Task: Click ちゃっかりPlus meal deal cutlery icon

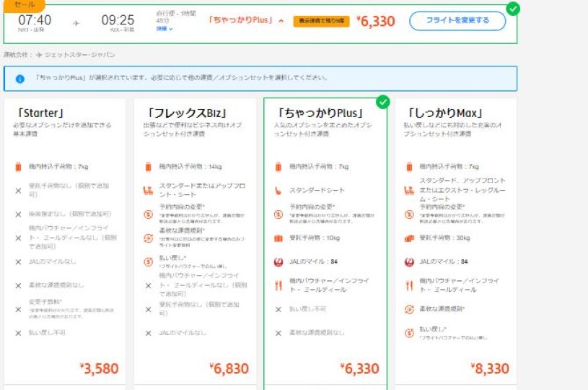Action: [278, 286]
